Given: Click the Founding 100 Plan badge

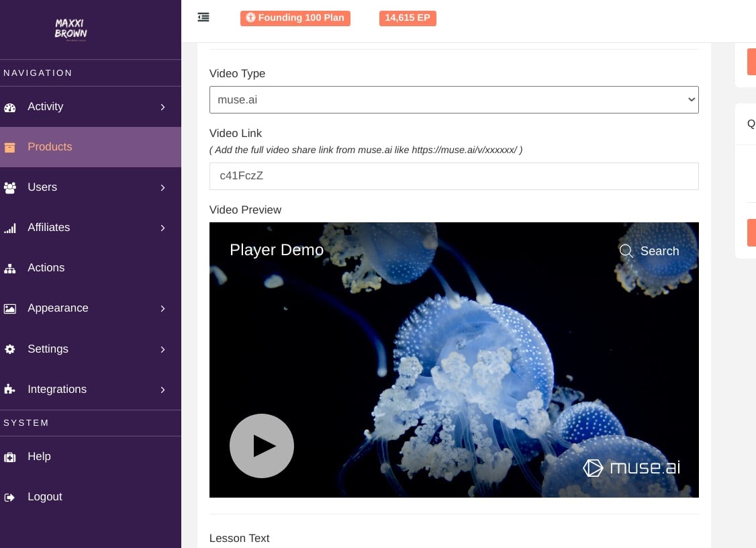Looking at the screenshot, I should [295, 18].
